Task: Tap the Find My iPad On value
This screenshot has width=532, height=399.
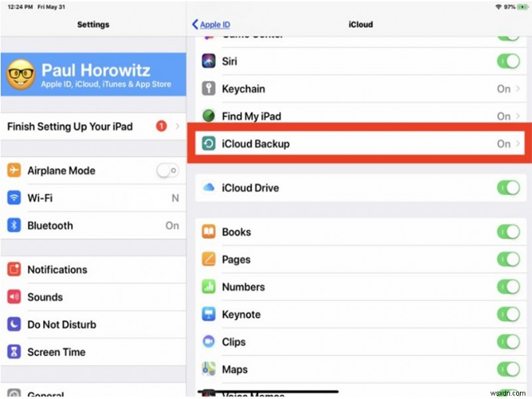Action: (x=503, y=116)
